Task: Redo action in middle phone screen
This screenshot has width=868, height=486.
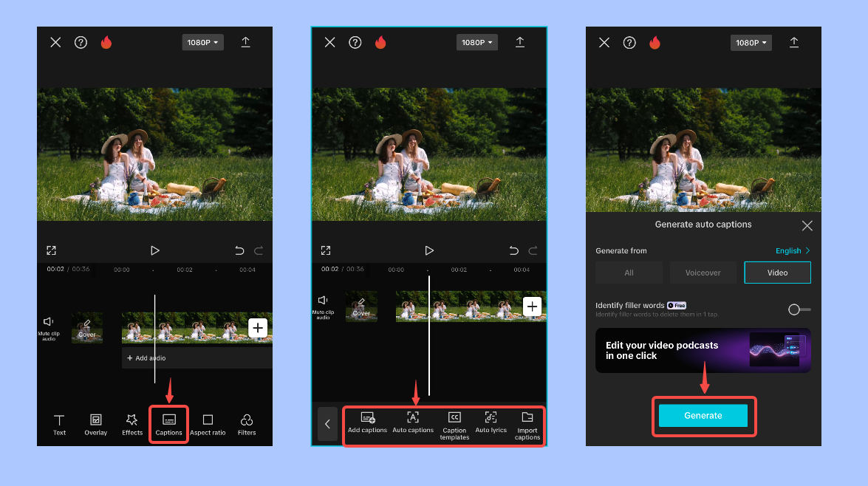Action: tap(533, 250)
